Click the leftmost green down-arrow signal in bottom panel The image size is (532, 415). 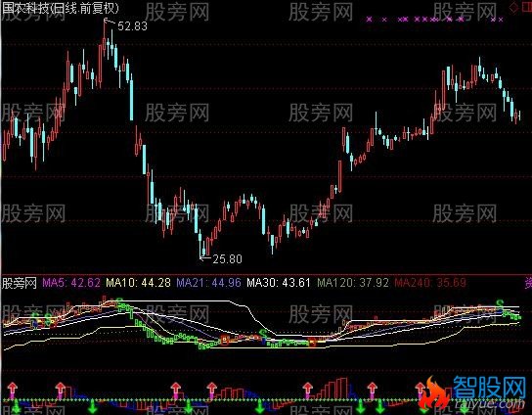(x=16, y=406)
